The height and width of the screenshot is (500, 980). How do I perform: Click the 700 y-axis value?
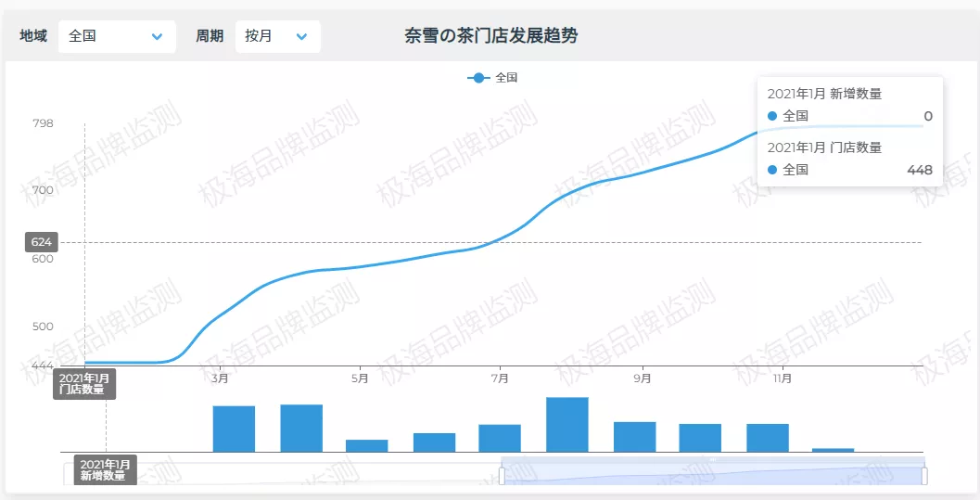coord(44,190)
